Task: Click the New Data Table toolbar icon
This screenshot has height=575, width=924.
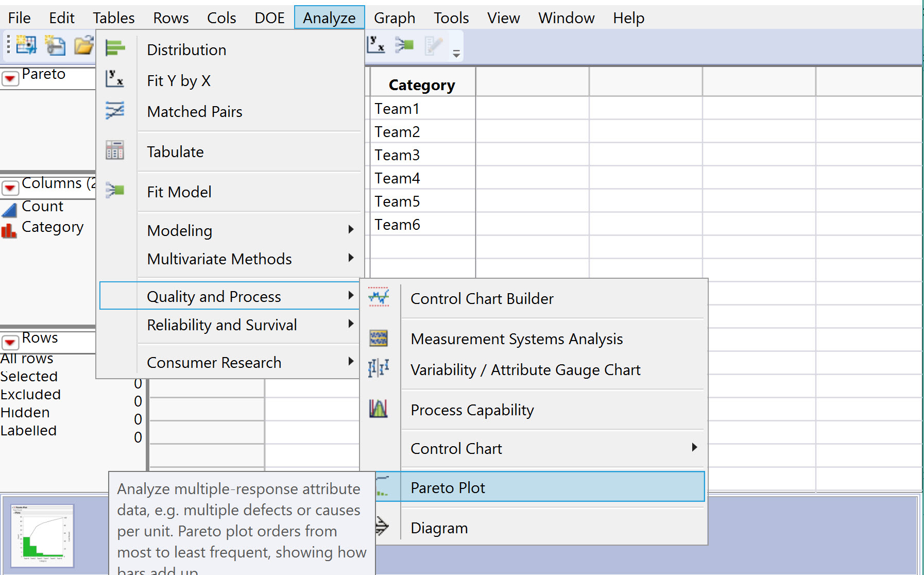Action: [26, 45]
